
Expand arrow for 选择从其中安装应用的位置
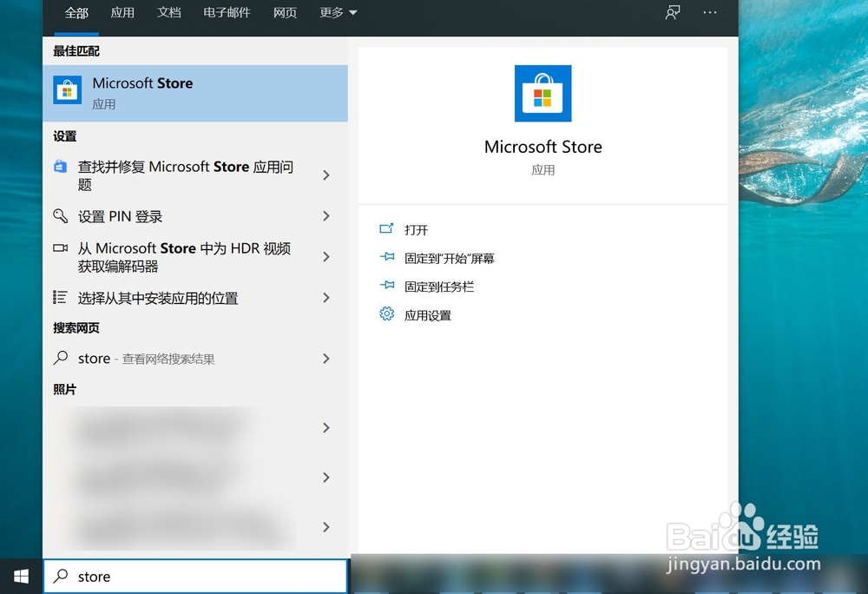(326, 298)
